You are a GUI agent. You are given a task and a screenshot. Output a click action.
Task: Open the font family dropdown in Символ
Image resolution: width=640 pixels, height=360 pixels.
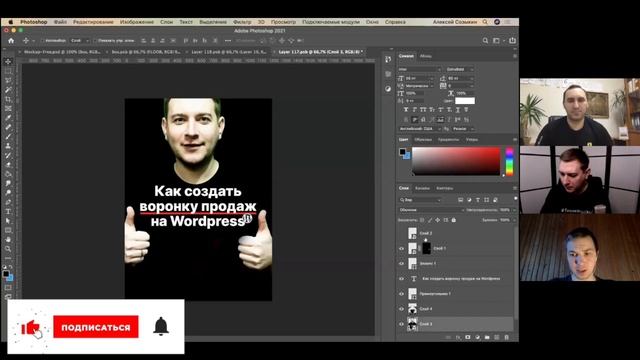tap(420, 69)
